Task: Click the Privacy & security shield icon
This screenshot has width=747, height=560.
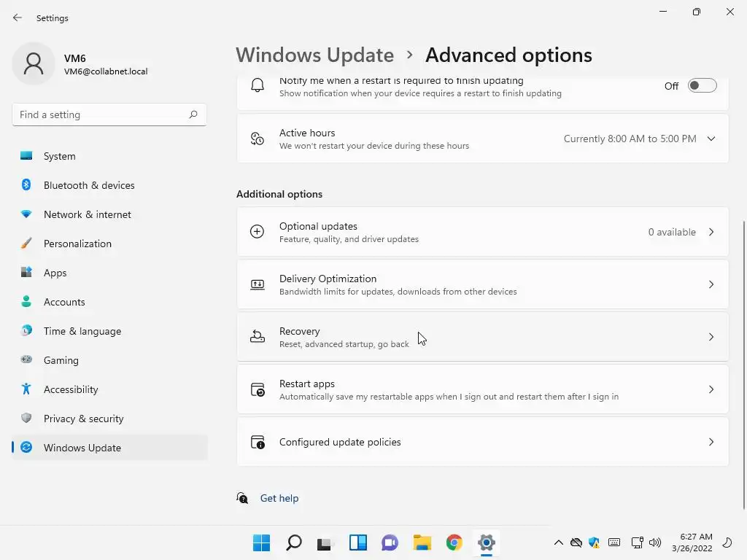Action: 26,418
